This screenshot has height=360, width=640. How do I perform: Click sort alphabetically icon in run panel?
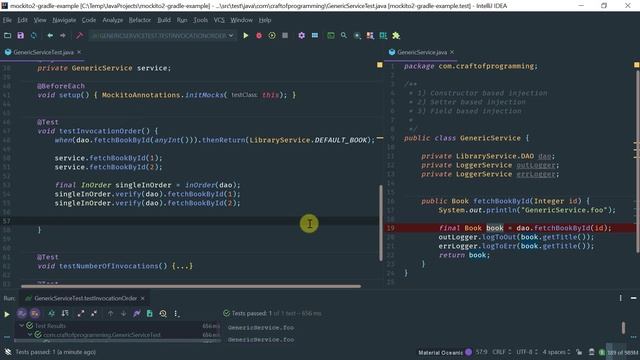pos(51,313)
